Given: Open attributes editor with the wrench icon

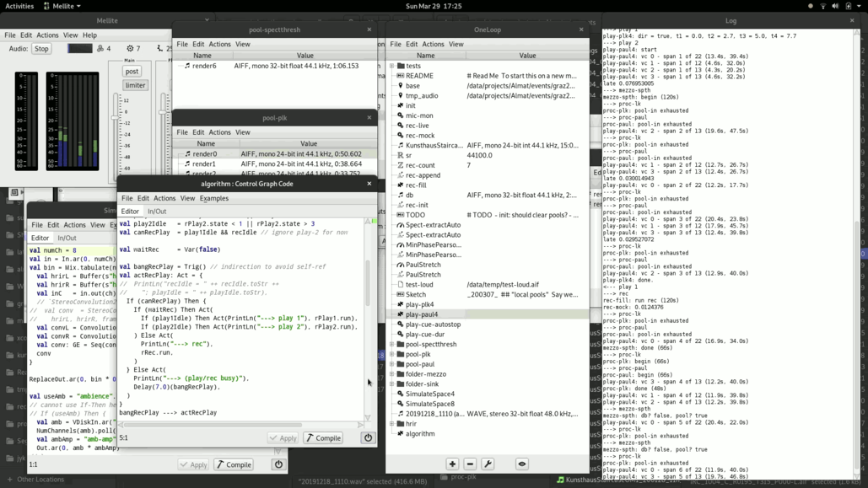Looking at the screenshot, I should pyautogui.click(x=488, y=464).
